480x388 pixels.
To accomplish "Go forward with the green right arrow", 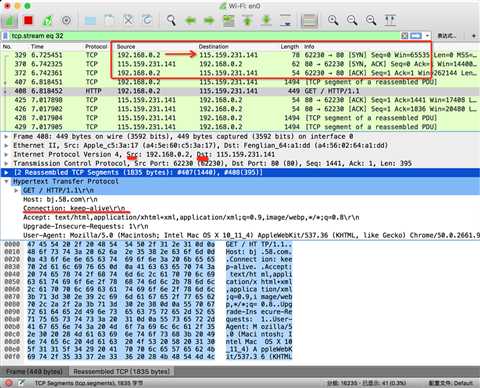I will point(209,21).
